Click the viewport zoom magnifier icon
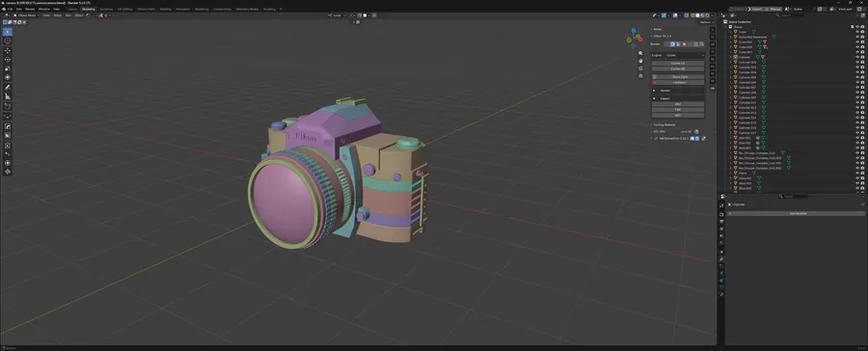Image resolution: width=868 pixels, height=351 pixels. click(x=640, y=53)
